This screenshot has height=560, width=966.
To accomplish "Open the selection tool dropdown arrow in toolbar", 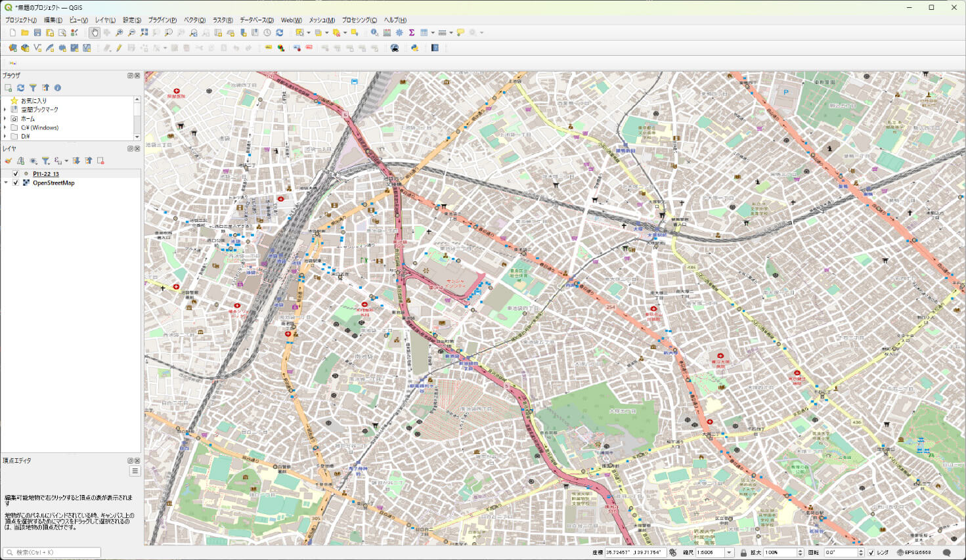I will [x=309, y=33].
